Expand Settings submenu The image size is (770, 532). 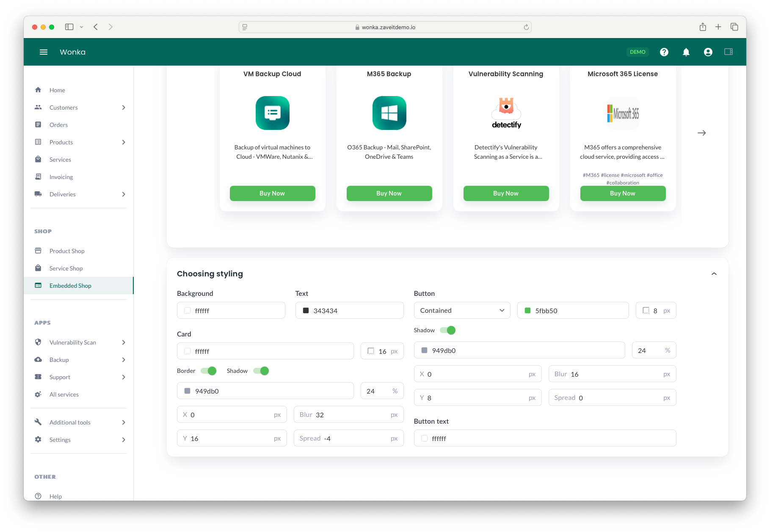point(123,440)
